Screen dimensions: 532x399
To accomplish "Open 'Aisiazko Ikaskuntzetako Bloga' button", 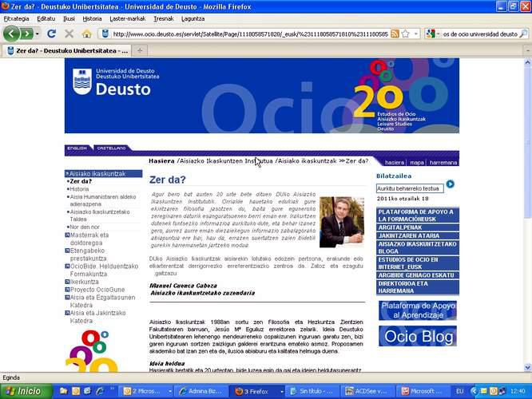I will tap(418, 247).
